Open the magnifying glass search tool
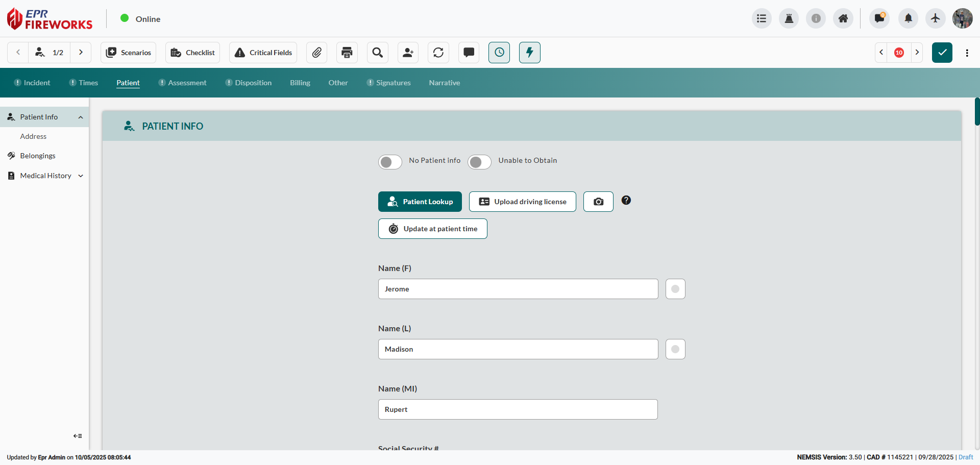 coord(378,53)
